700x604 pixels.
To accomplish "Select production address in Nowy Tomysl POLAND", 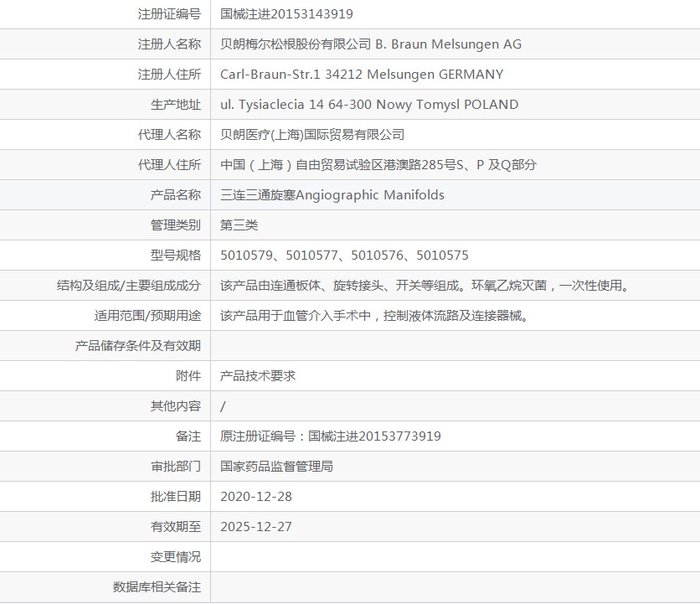I will point(369,104).
